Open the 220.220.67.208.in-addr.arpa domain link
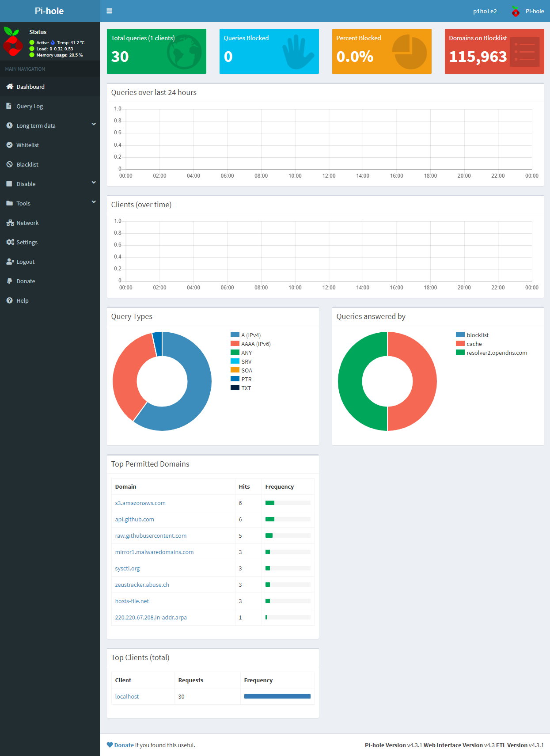The image size is (550, 756). point(151,617)
